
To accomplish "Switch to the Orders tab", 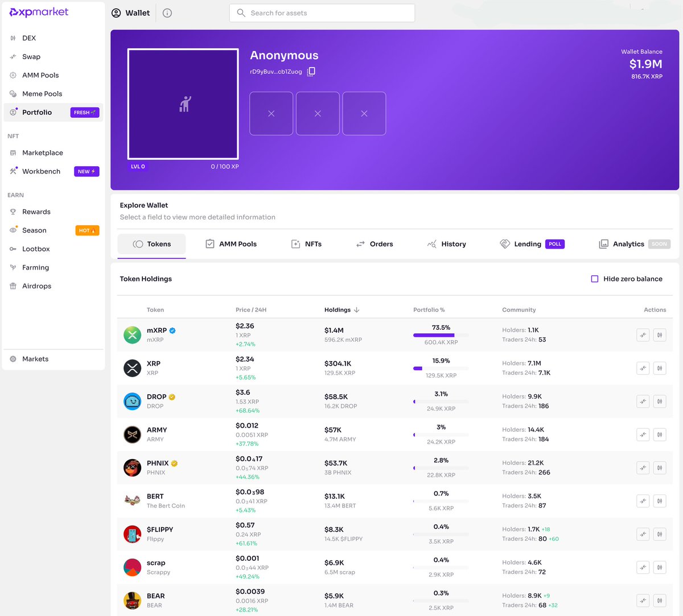I will [x=375, y=244].
